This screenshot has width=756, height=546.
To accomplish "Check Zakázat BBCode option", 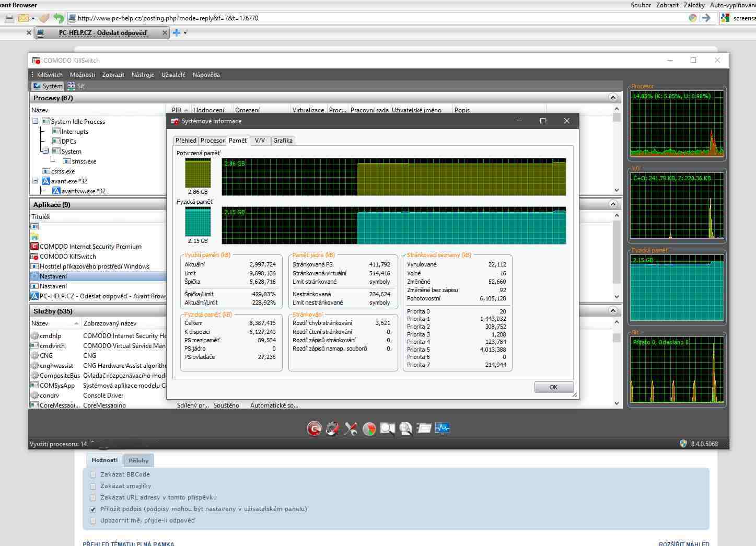I will (93, 475).
